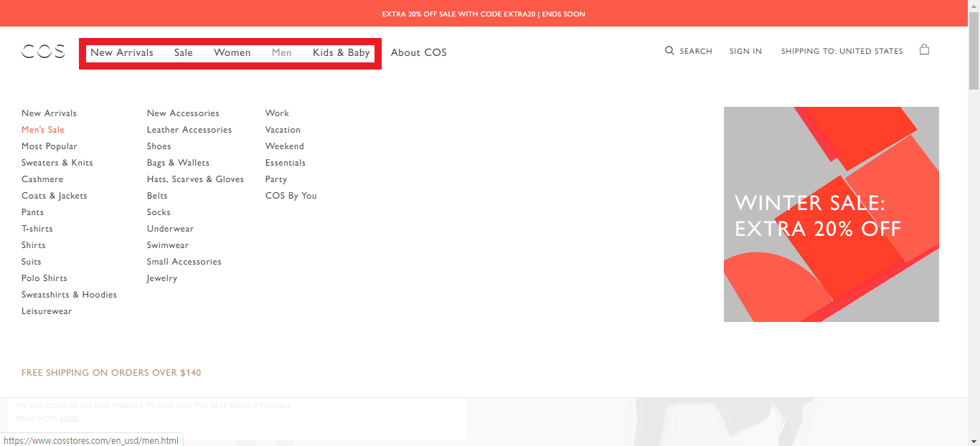
Task: Open Polo Shirts category
Action: (44, 278)
